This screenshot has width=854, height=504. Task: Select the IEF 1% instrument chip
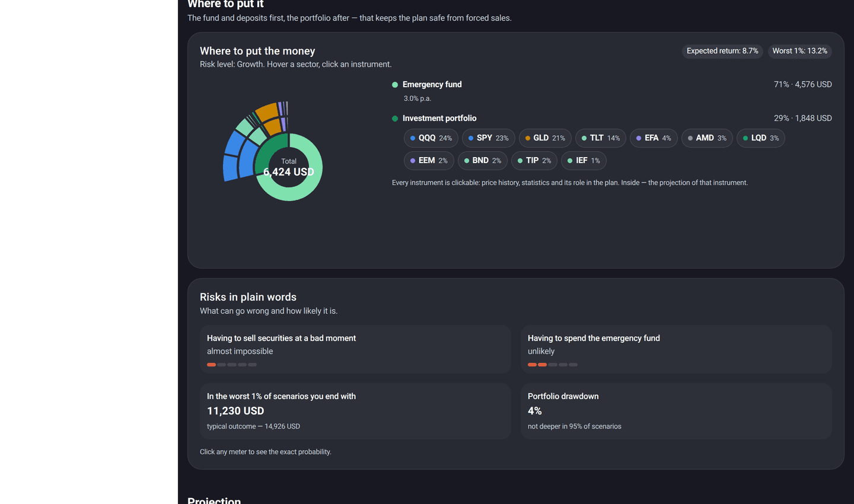coord(584,161)
